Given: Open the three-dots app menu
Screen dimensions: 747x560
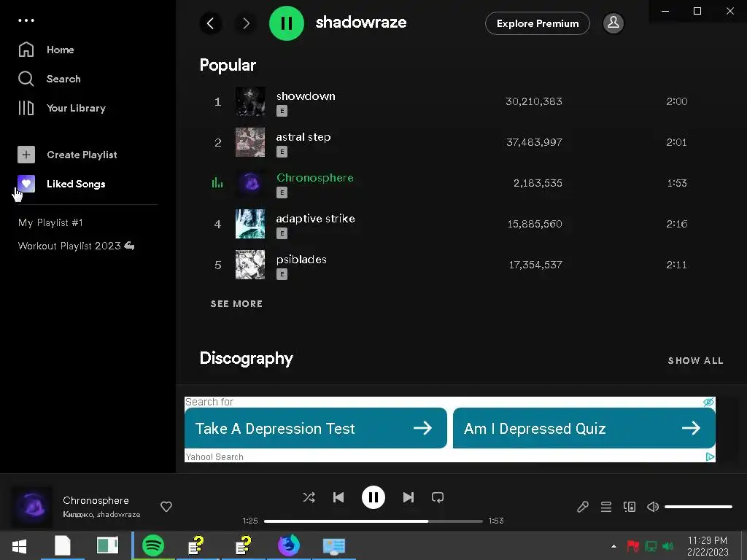Looking at the screenshot, I should tap(26, 20).
